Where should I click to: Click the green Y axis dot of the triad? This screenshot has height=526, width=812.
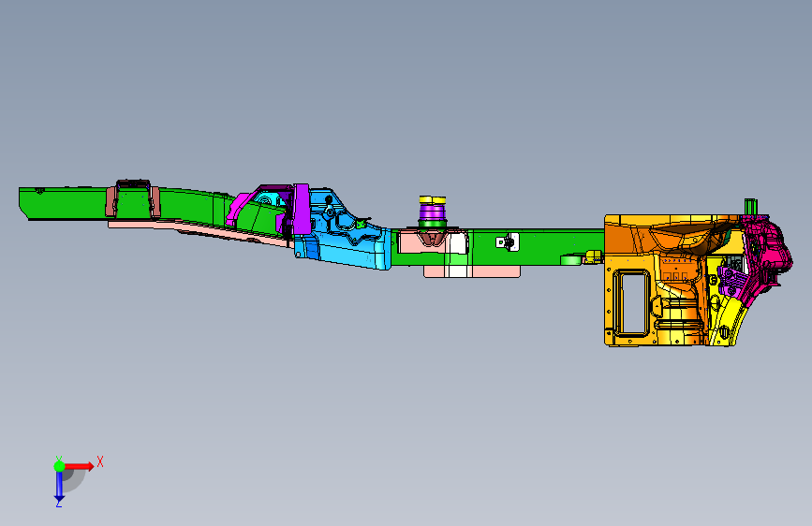[59, 466]
